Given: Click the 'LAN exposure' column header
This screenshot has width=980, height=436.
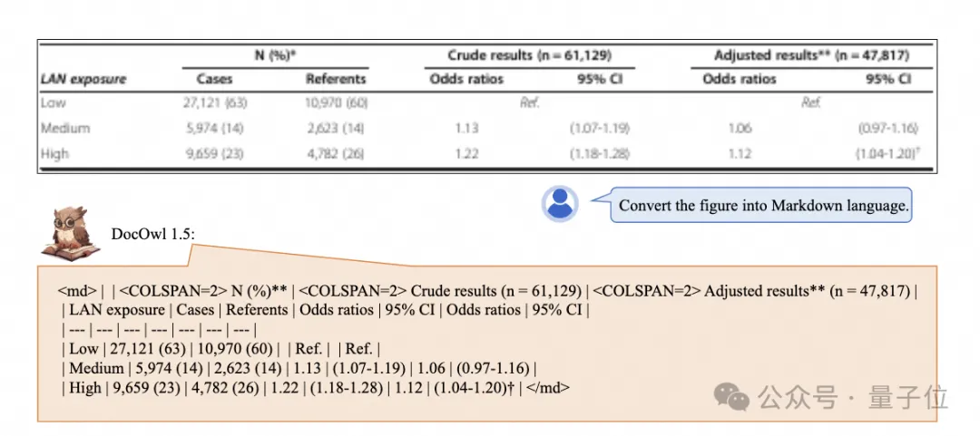Looking at the screenshot, I should click(x=84, y=79).
